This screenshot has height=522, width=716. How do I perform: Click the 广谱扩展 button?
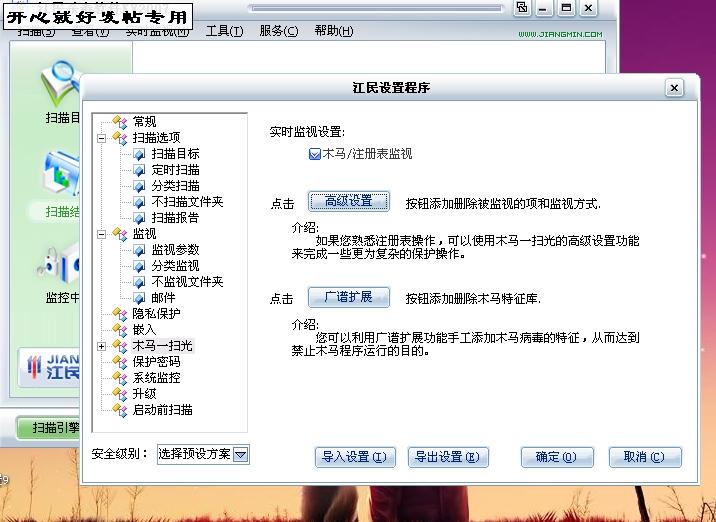[349, 297]
